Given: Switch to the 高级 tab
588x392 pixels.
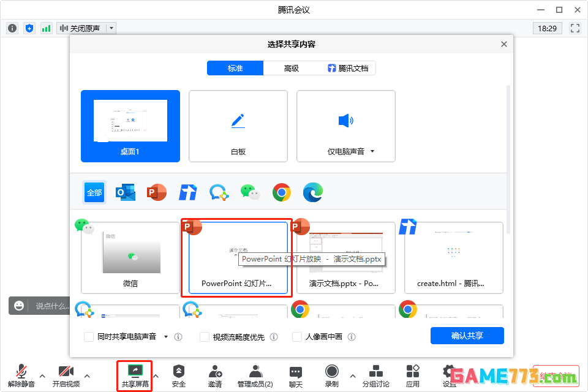Looking at the screenshot, I should [x=292, y=68].
